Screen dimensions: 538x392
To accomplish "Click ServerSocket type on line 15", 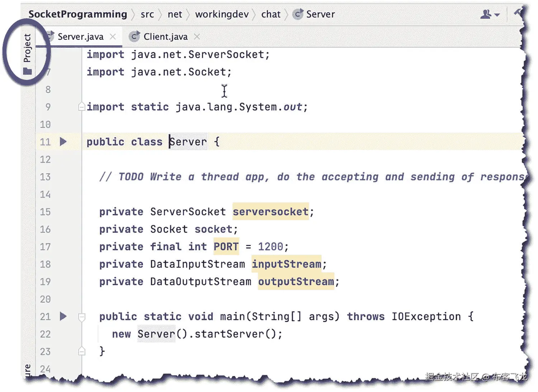I will pyautogui.click(x=188, y=212).
